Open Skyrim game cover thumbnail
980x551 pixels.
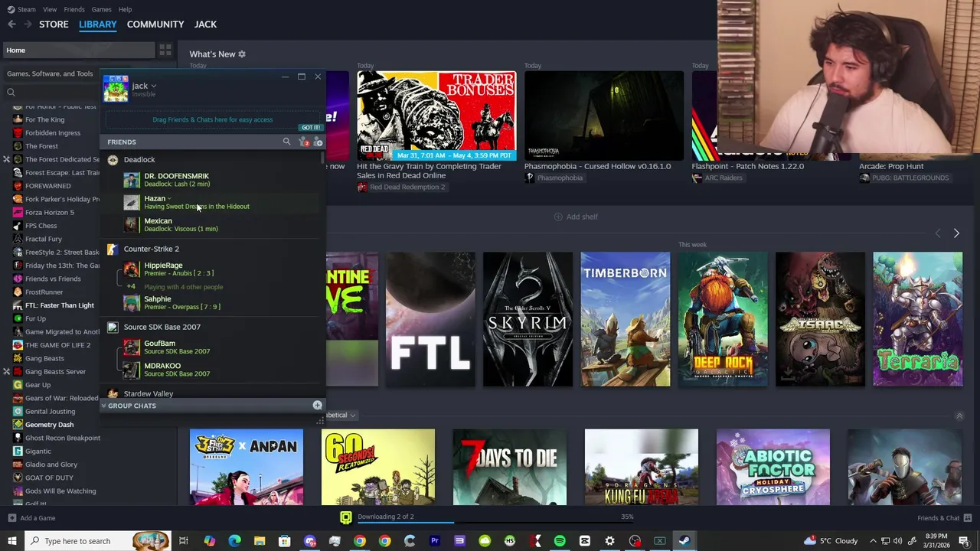(528, 319)
